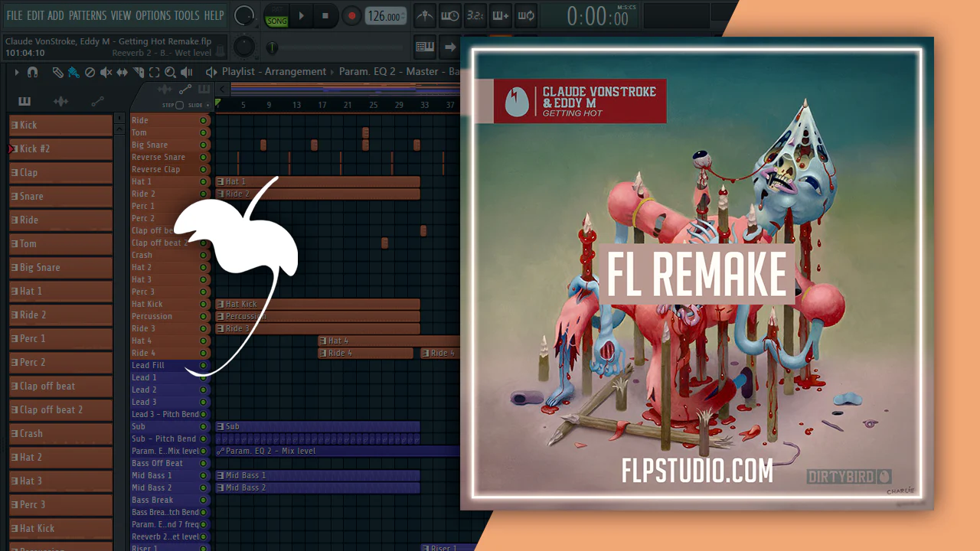The height and width of the screenshot is (551, 980).
Task: Click the typing keyboard piano icon
Action: 425,47
